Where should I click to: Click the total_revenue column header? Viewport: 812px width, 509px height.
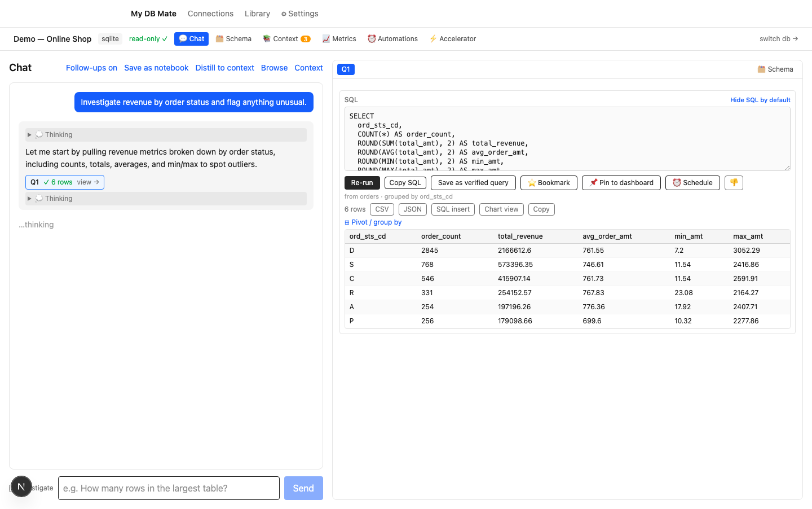(520, 236)
